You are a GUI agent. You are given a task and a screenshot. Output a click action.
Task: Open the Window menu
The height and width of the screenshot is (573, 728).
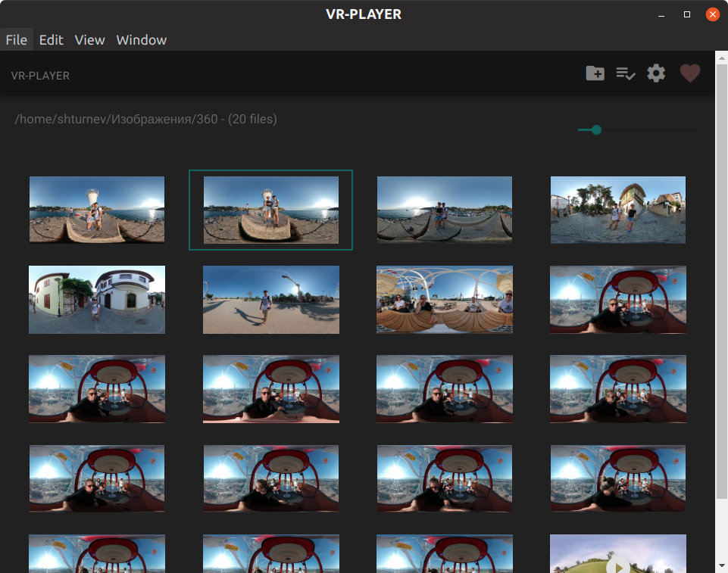click(141, 40)
